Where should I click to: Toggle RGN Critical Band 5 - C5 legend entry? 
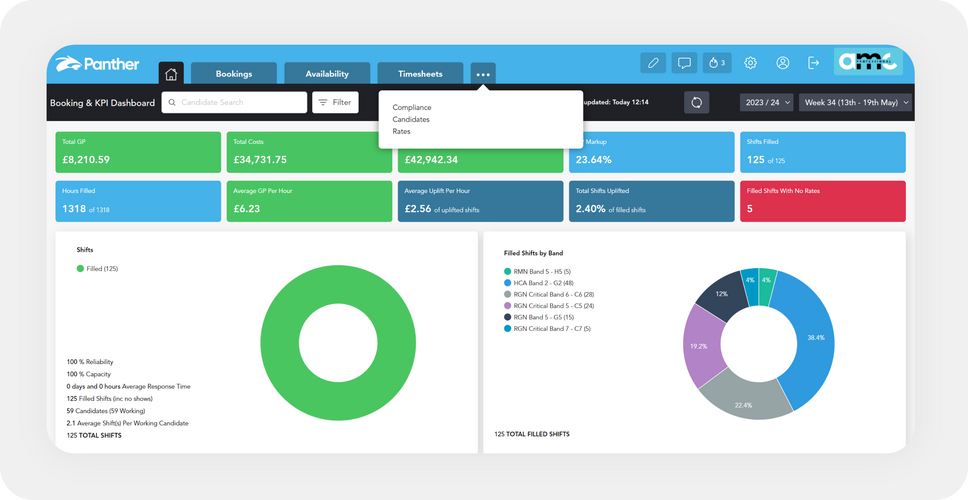[x=549, y=306]
